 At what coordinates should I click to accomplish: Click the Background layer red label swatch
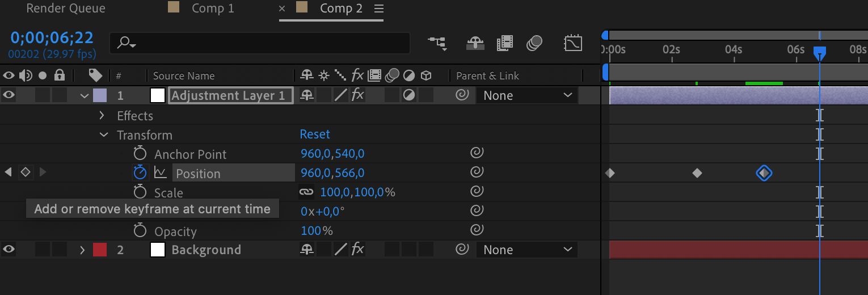point(100,250)
